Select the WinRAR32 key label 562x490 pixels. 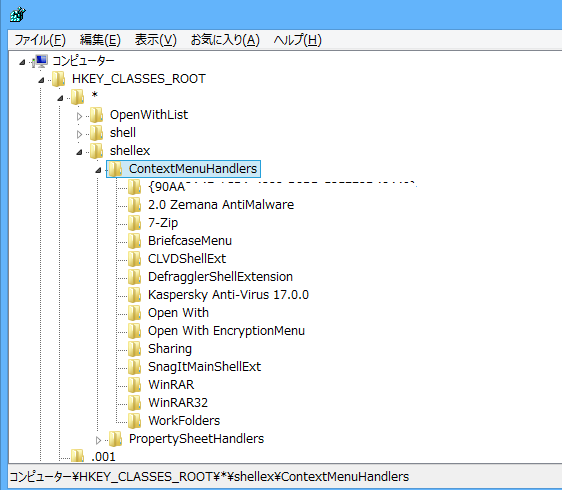pyautogui.click(x=178, y=403)
